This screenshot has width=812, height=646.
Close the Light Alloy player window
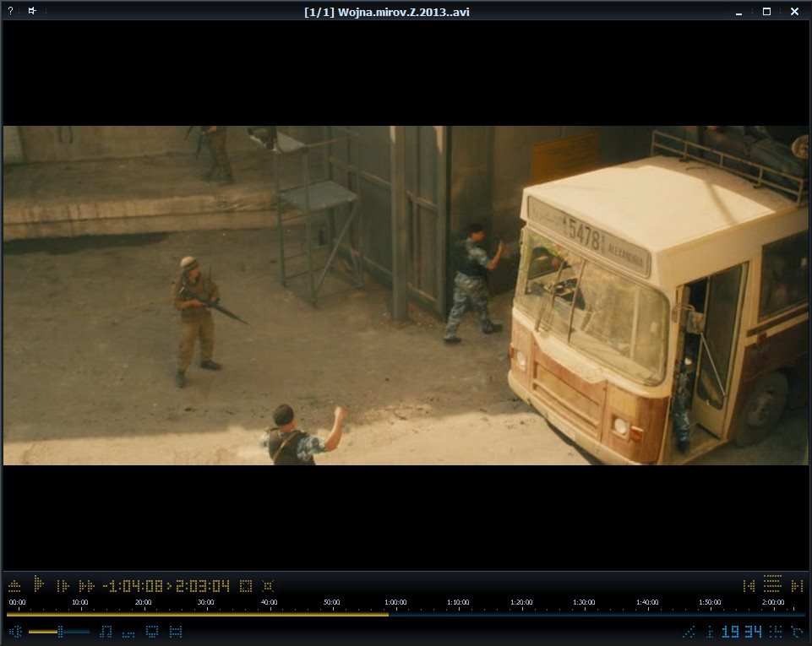(794, 11)
